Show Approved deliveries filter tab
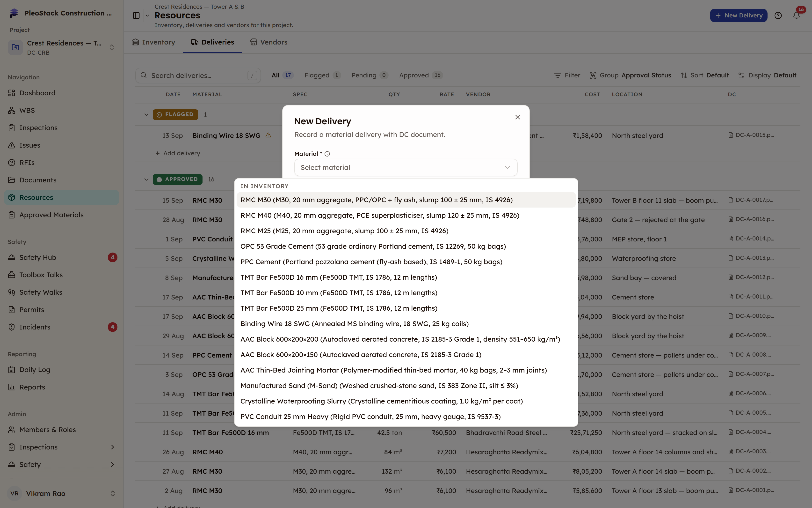The image size is (812, 508). click(421, 75)
